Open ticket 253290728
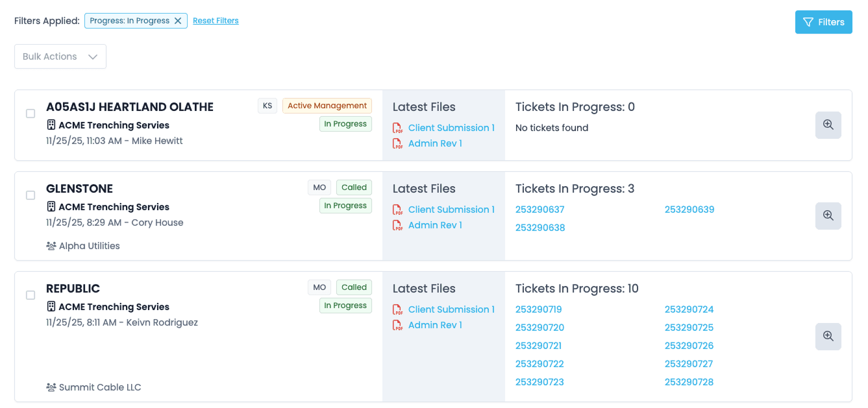 [689, 382]
